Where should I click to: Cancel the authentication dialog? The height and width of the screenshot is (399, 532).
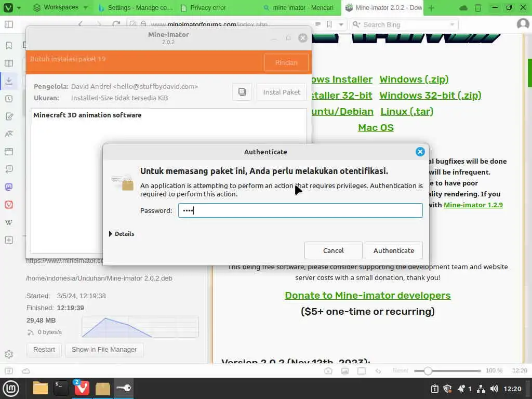click(x=333, y=250)
